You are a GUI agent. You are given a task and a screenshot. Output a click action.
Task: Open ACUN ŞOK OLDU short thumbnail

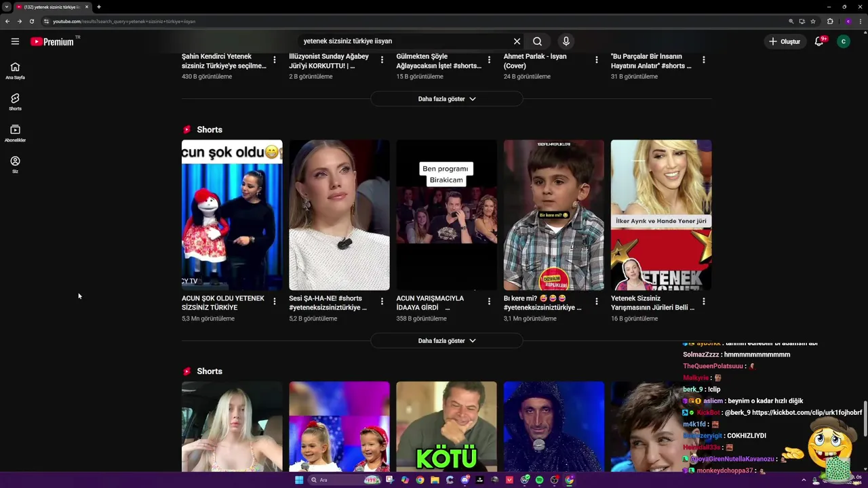[x=232, y=215]
